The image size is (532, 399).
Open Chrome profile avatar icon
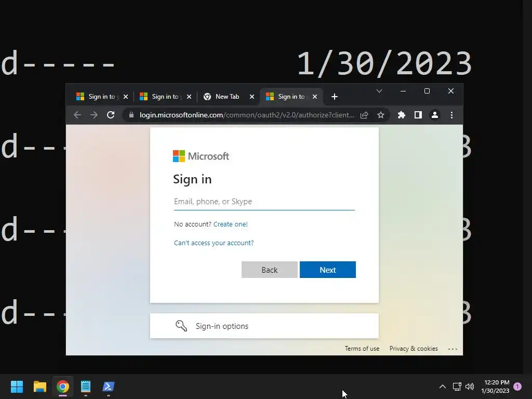point(435,115)
